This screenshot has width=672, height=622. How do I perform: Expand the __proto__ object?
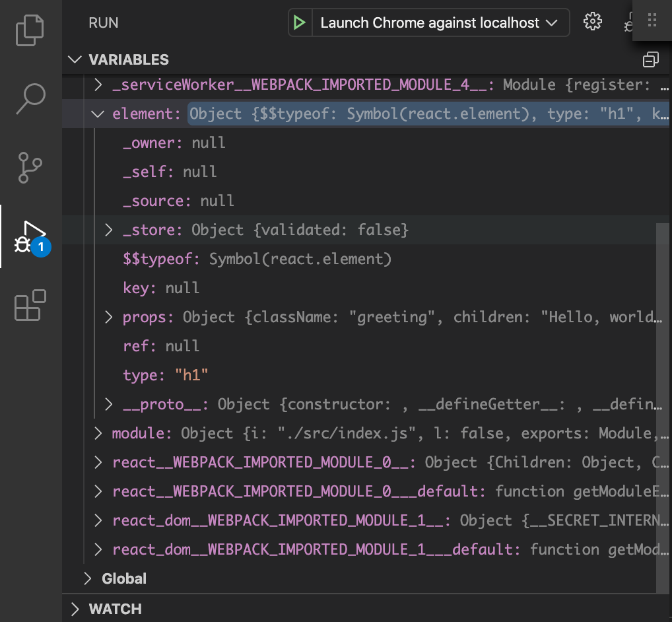coord(108,404)
